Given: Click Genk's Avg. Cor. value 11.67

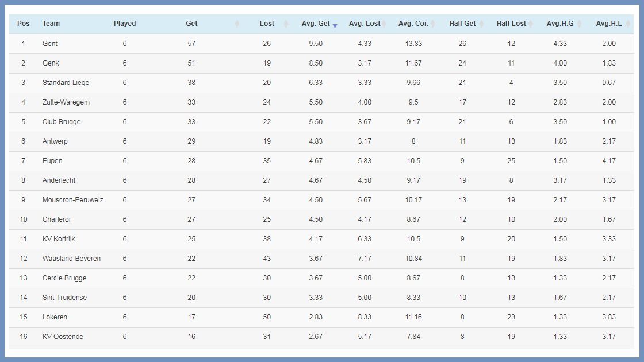Looking at the screenshot, I should 413,63.
